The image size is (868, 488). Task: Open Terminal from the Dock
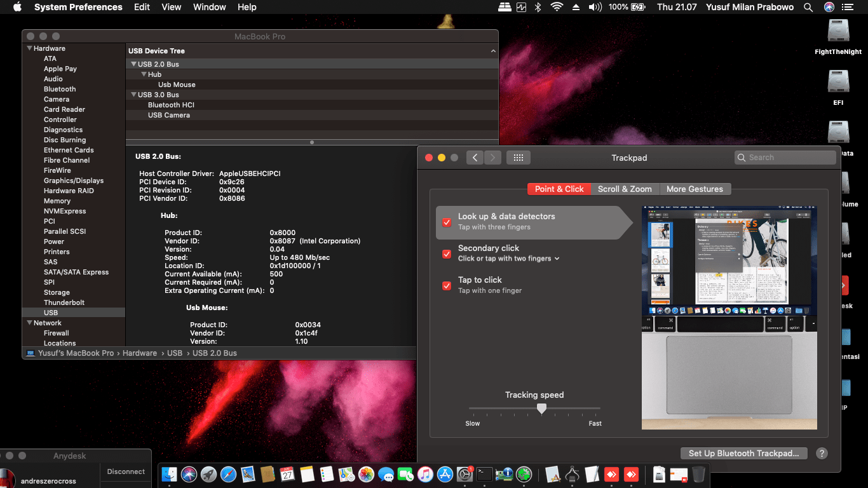[484, 474]
